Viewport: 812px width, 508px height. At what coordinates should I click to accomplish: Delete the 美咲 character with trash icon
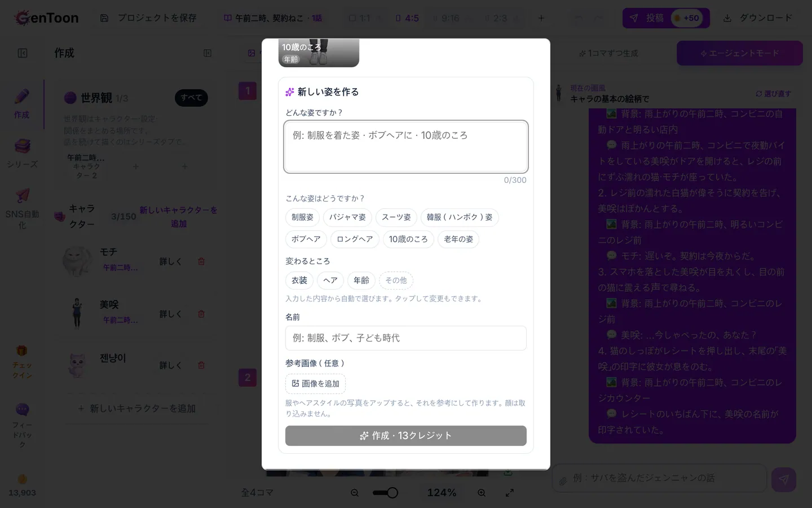coord(201,314)
